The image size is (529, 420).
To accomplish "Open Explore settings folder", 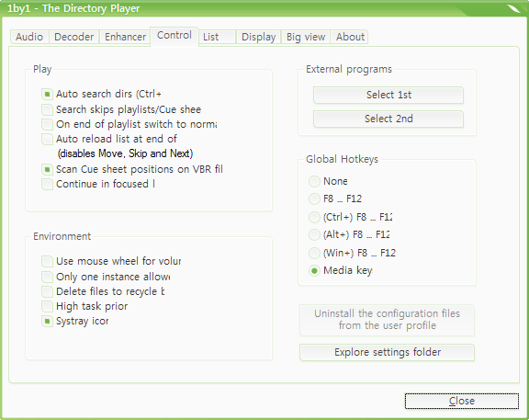I will [x=387, y=353].
